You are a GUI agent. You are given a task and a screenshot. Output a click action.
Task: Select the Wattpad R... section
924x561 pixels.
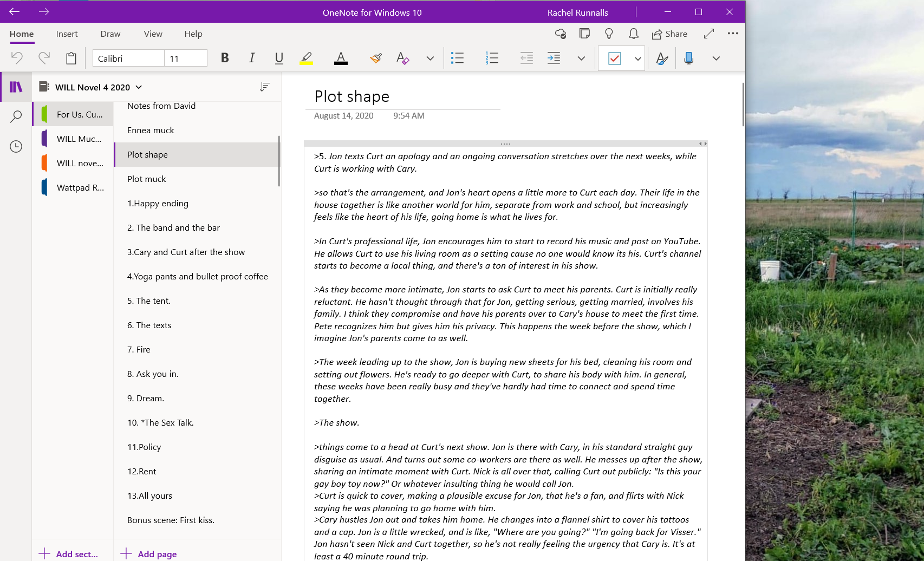click(x=73, y=187)
